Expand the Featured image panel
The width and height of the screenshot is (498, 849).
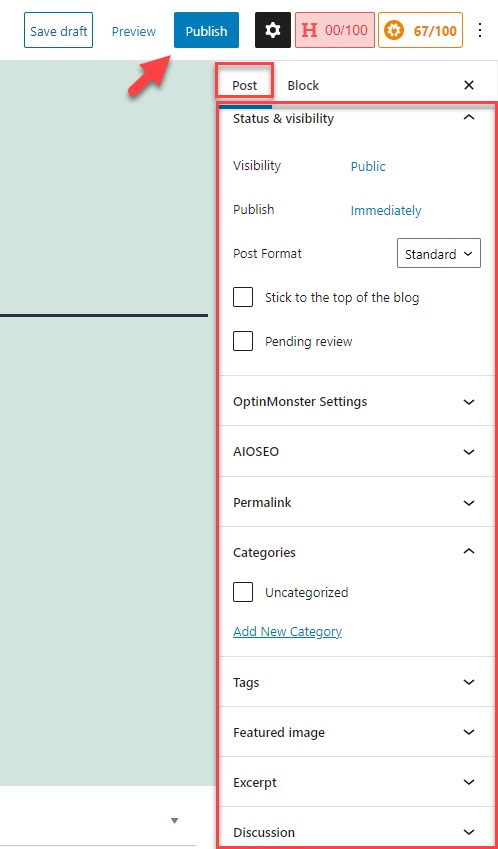(357, 733)
